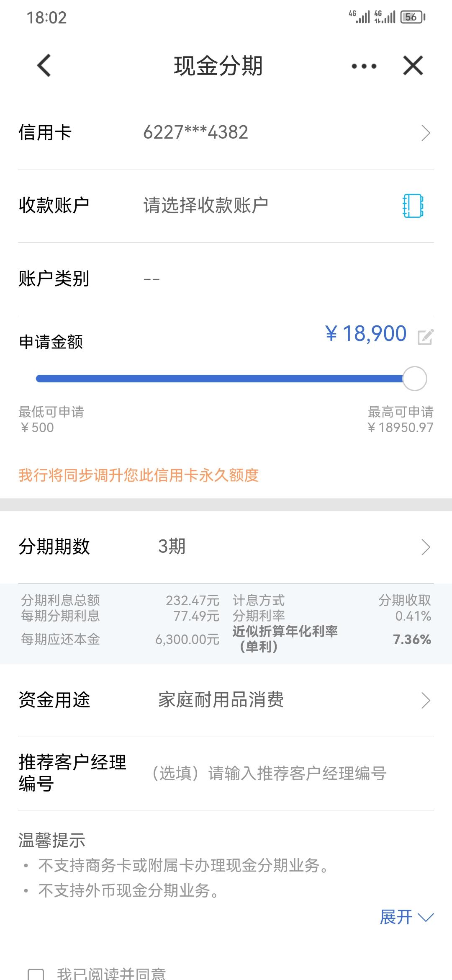Screen dimensions: 452x980
Task: Click the blue amount slider track
Action: pos(219,379)
